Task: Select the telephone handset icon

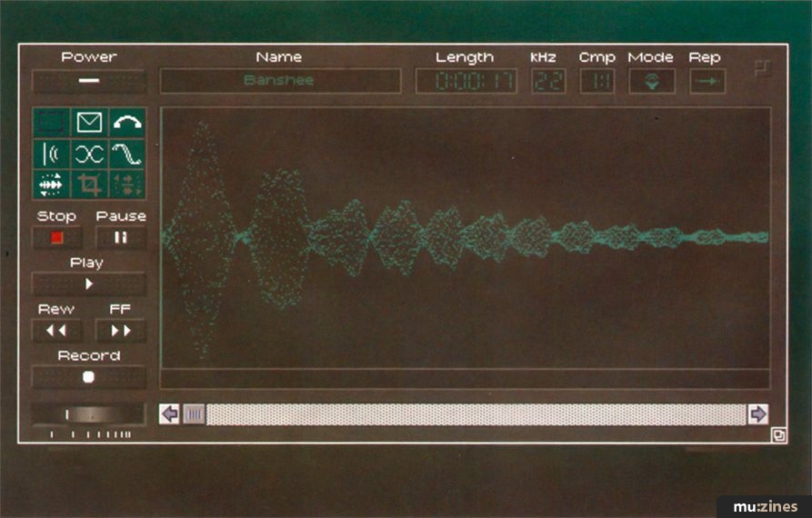Action: [x=127, y=123]
